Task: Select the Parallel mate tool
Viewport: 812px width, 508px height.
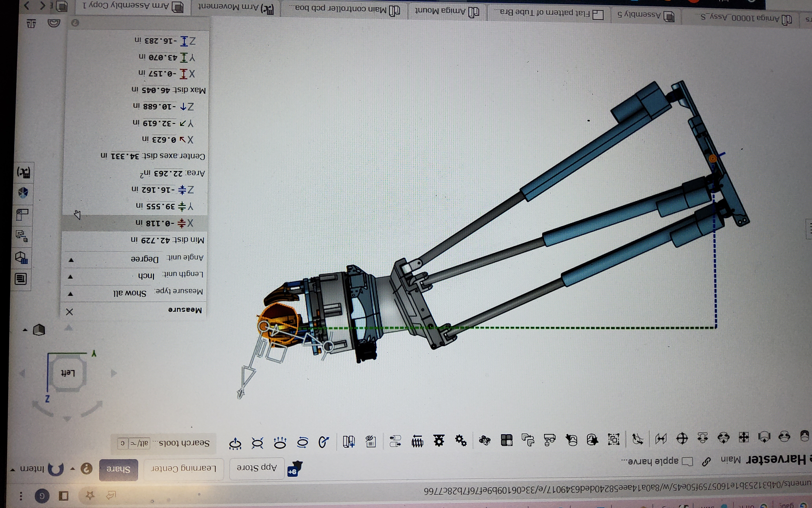Action: pyautogui.click(x=661, y=438)
